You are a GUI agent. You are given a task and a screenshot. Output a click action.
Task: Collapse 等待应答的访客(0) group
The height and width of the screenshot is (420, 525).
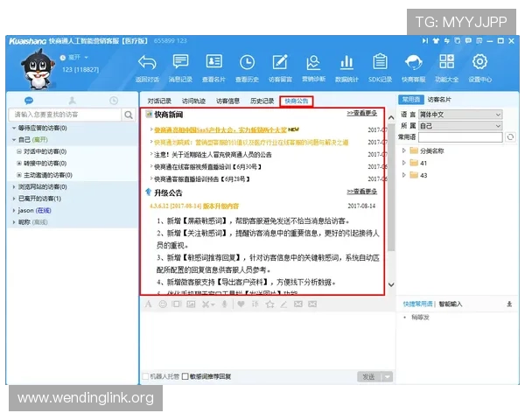(14, 128)
